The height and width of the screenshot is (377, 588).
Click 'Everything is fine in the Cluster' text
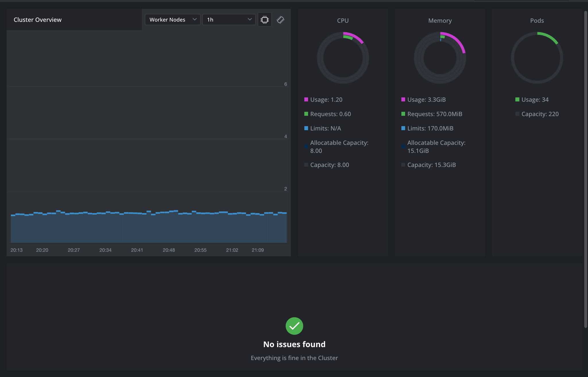[294, 358]
